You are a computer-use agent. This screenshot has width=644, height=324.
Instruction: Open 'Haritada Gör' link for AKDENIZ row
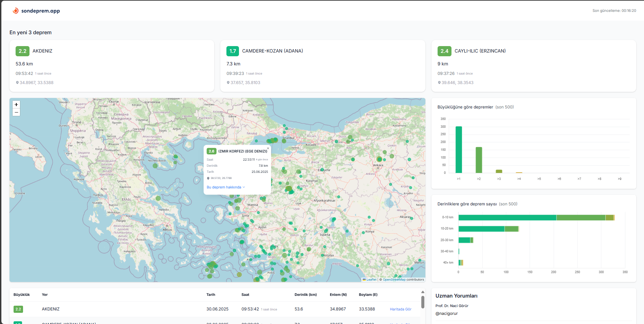(x=400, y=309)
